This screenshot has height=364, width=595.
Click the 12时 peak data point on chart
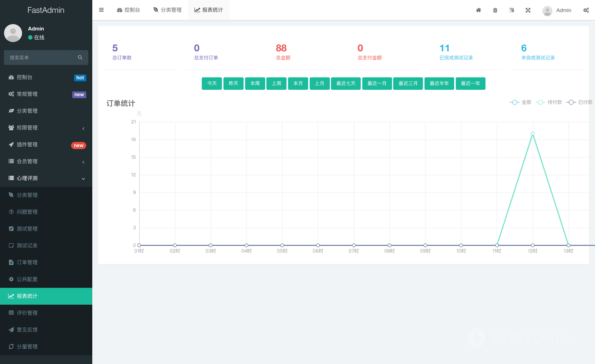[533, 133]
